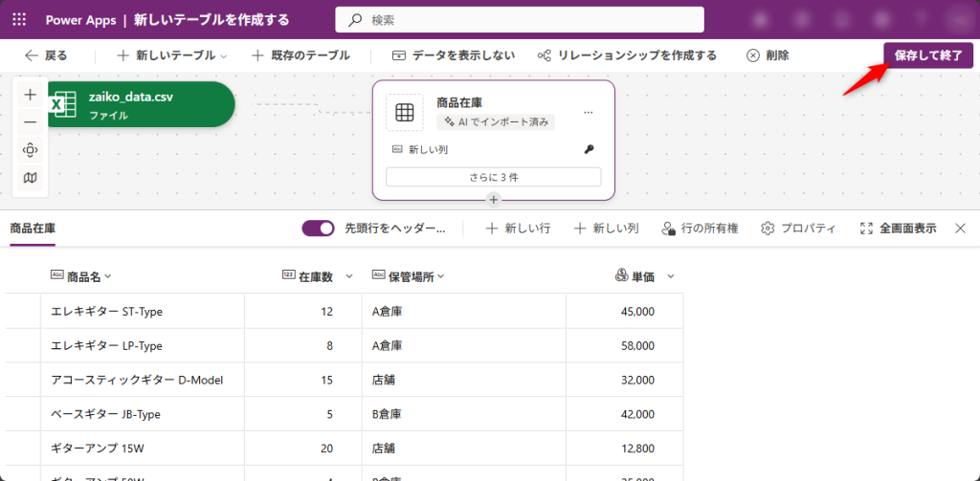Click the AI でインポート済み badge
This screenshot has height=481, width=980.
click(x=496, y=122)
